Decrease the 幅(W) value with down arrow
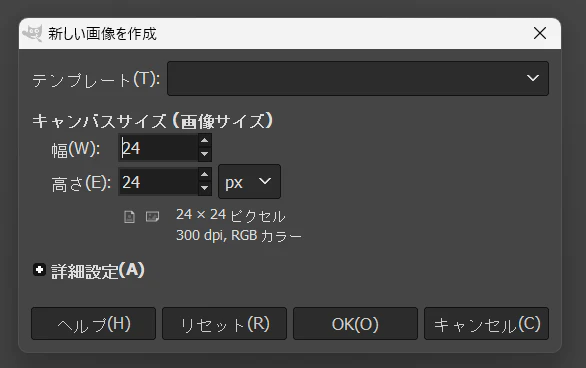 point(204,154)
